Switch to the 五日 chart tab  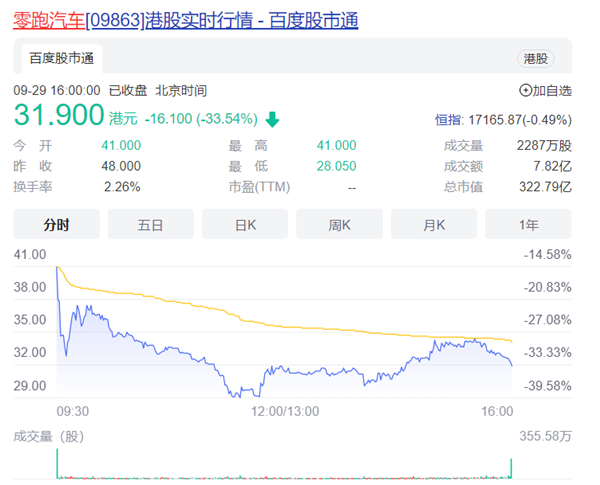tap(151, 225)
